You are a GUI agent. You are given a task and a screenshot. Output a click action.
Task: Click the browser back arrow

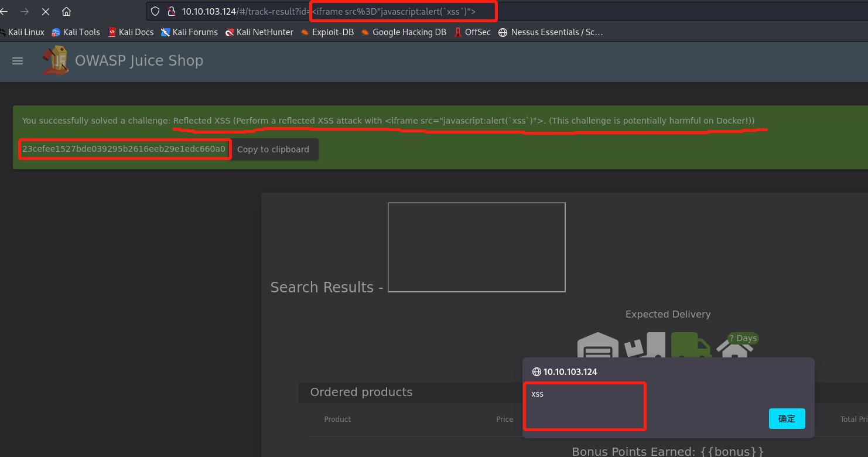click(x=4, y=11)
